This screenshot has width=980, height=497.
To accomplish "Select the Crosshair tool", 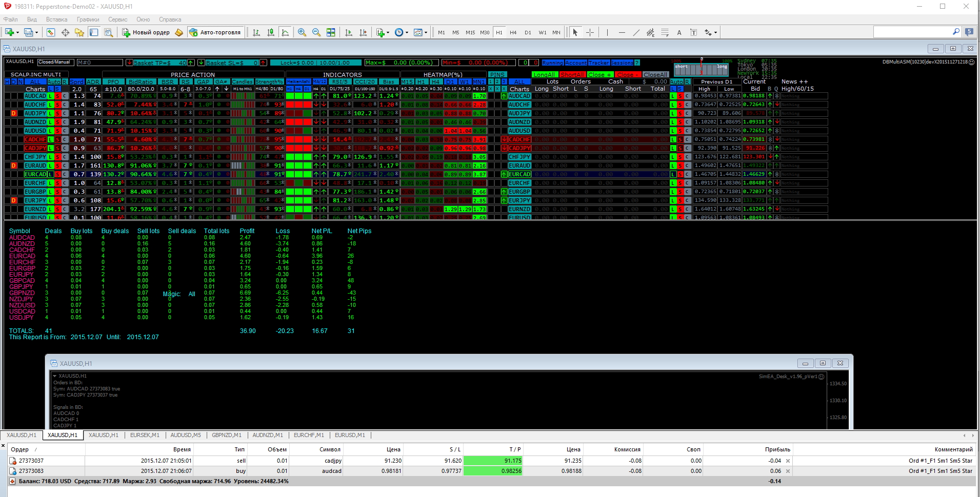I will 590,32.
